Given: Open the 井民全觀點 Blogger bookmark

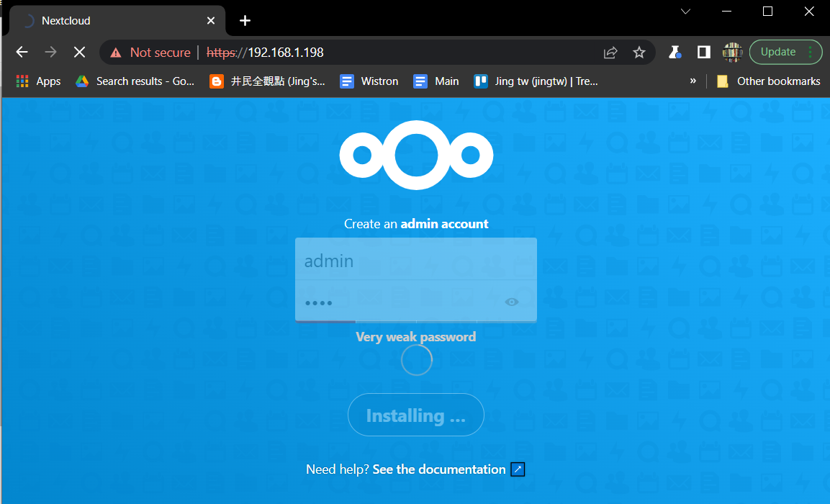Looking at the screenshot, I should tap(267, 81).
